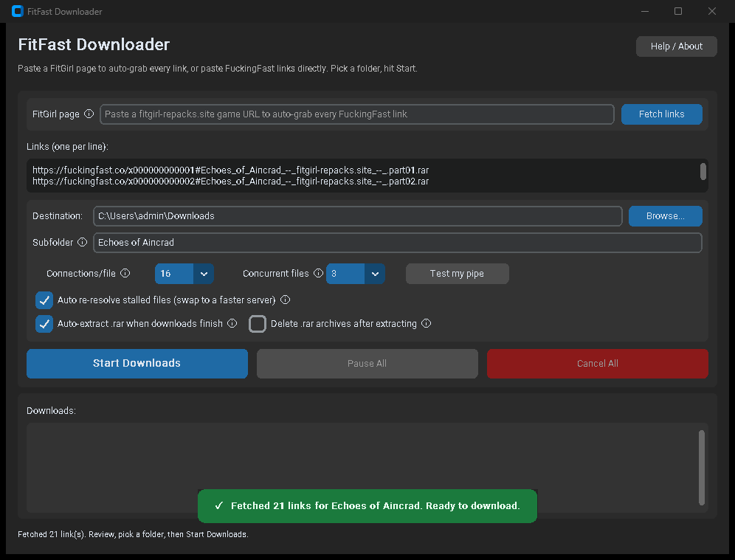735x560 pixels.
Task: Start Downloads
Action: tap(137, 363)
